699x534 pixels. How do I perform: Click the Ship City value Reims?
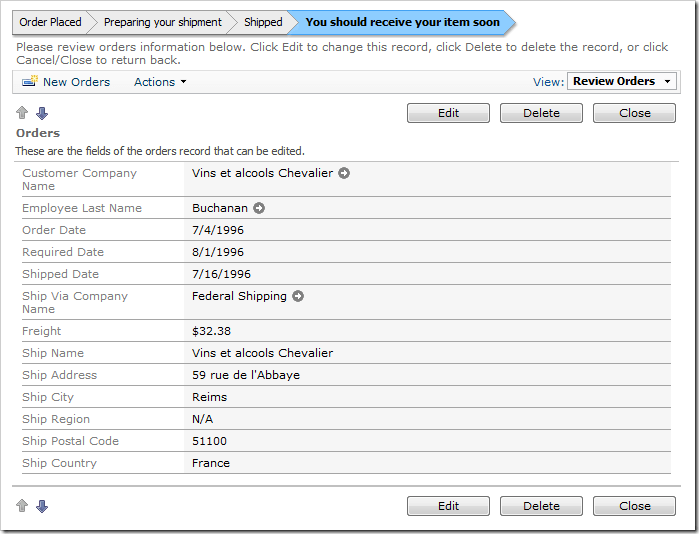tap(210, 397)
